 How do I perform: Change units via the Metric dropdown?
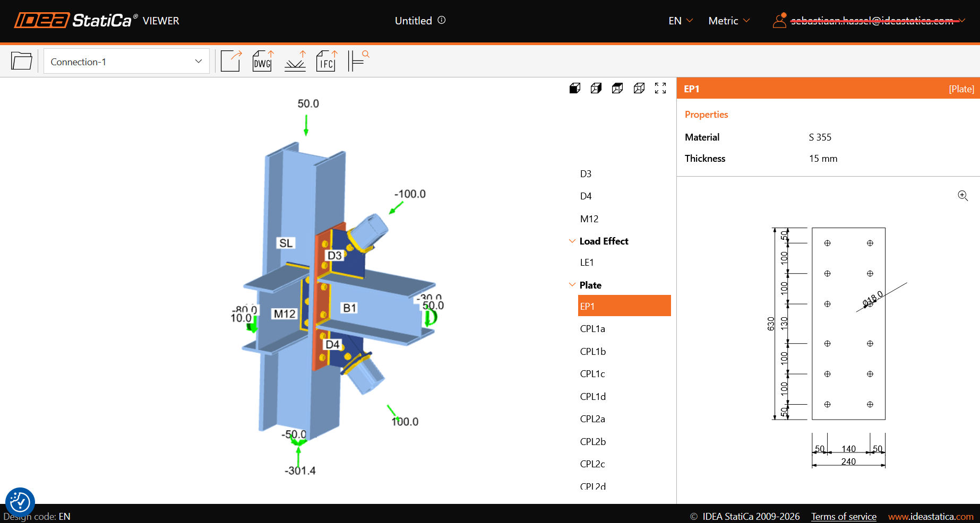click(729, 21)
